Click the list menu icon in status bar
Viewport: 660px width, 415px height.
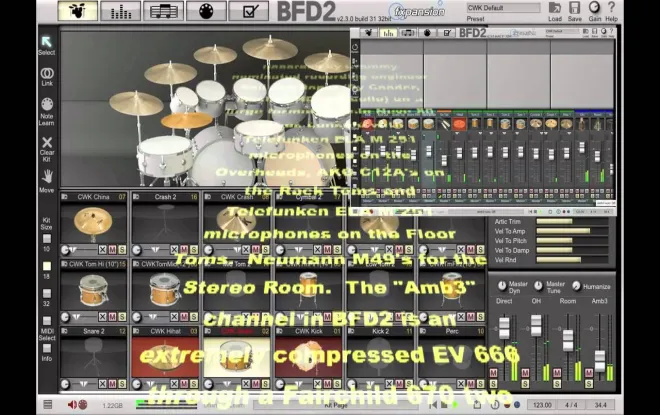click(x=48, y=404)
